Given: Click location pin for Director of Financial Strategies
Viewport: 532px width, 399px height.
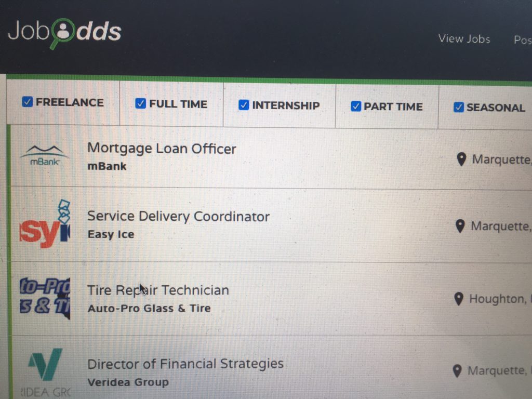Looking at the screenshot, I should pyautogui.click(x=457, y=371).
